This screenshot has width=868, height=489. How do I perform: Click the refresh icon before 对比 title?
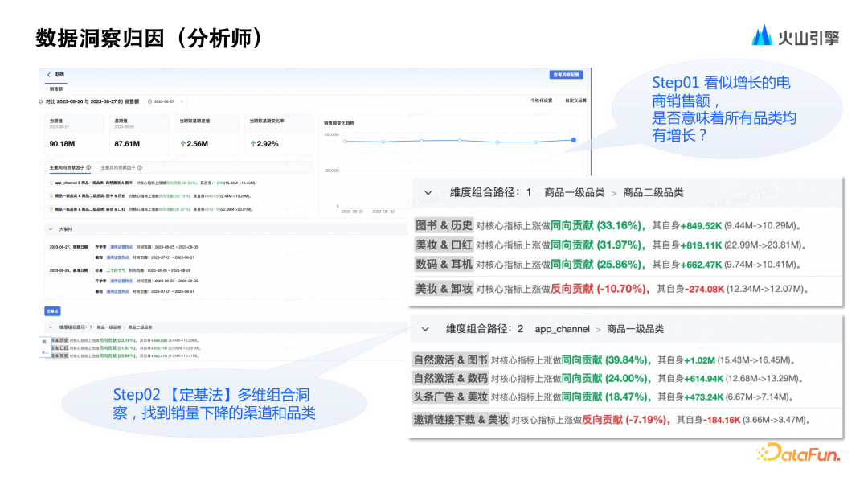click(42, 101)
